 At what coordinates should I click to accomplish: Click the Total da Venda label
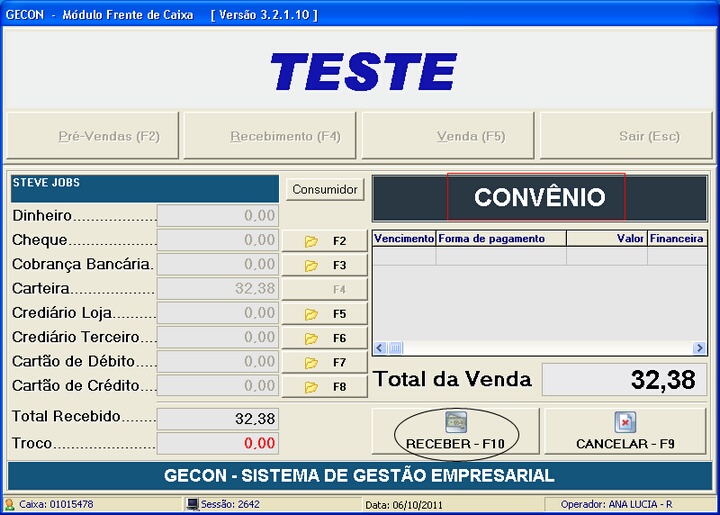click(x=453, y=379)
